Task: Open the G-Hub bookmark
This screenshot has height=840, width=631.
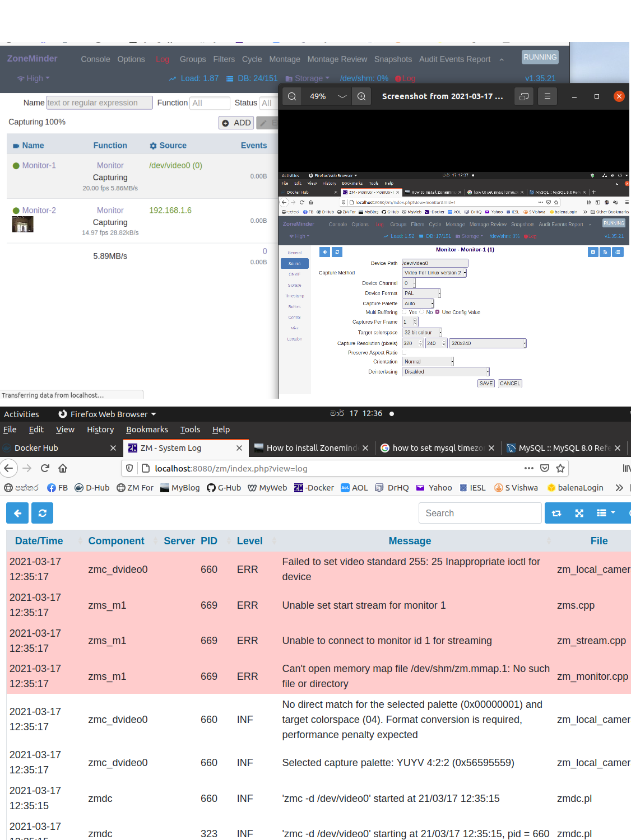Action: tap(224, 488)
